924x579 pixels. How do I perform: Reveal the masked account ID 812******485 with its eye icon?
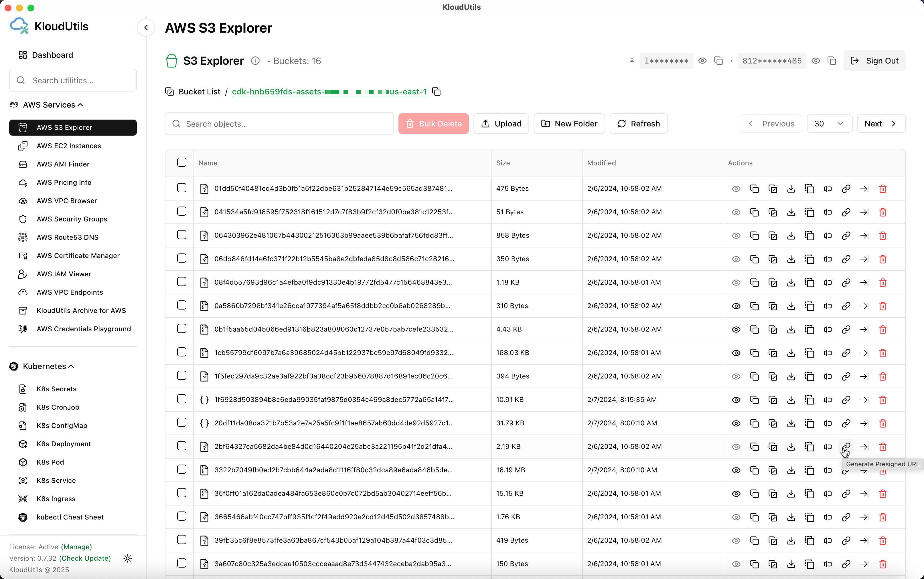tap(816, 61)
